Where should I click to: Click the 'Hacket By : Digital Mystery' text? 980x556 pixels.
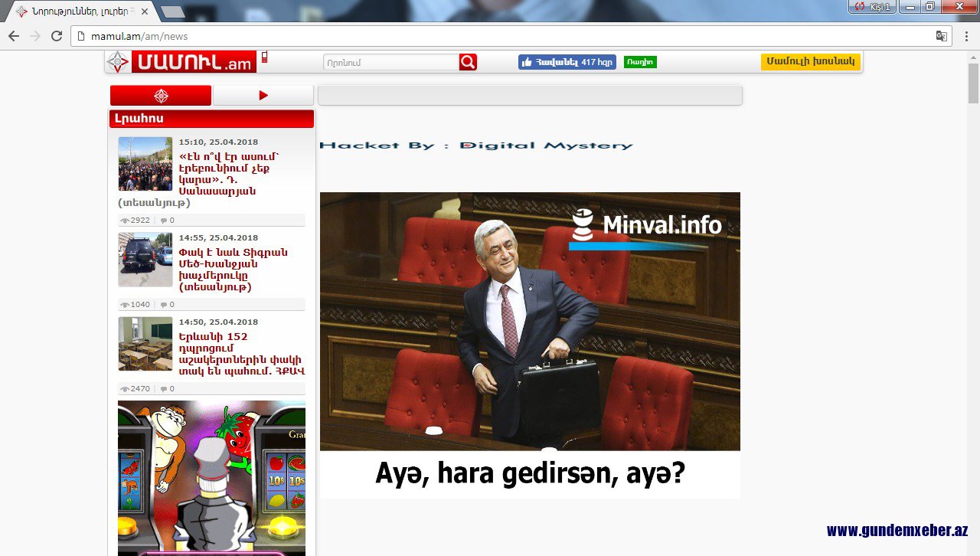click(476, 146)
